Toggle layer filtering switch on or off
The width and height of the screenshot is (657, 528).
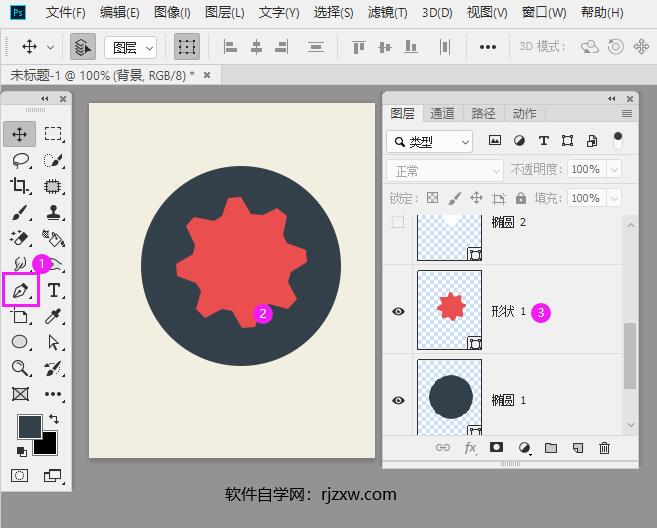[x=618, y=140]
